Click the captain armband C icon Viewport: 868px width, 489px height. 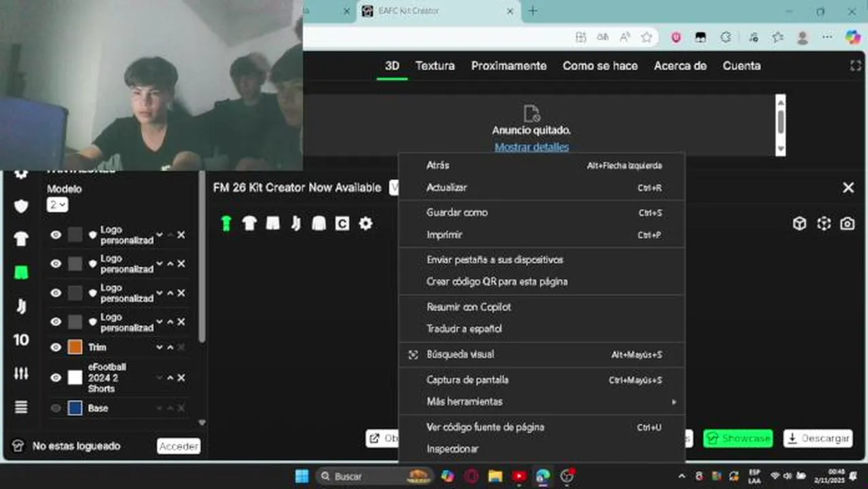coord(342,223)
